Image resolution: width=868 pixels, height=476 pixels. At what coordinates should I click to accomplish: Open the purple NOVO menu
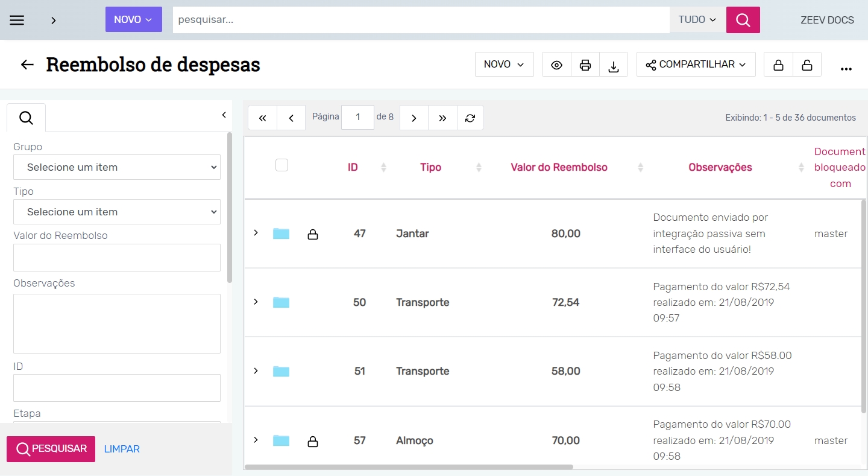(133, 19)
